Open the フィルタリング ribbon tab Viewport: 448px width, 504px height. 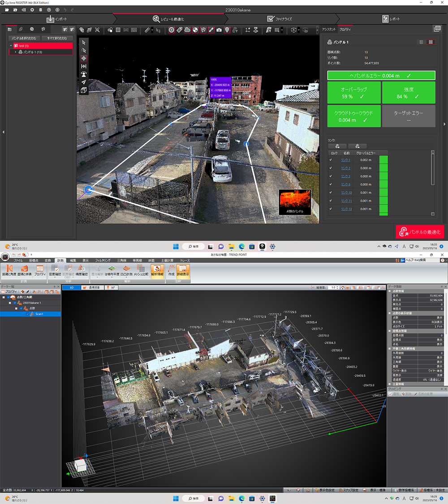(x=103, y=260)
